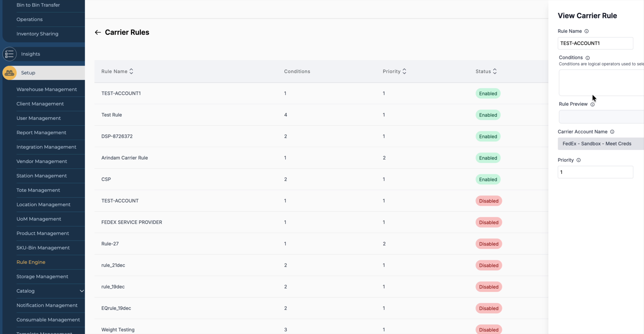Click the Priority input field
Viewport: 644px width, 334px height.
[x=595, y=172]
